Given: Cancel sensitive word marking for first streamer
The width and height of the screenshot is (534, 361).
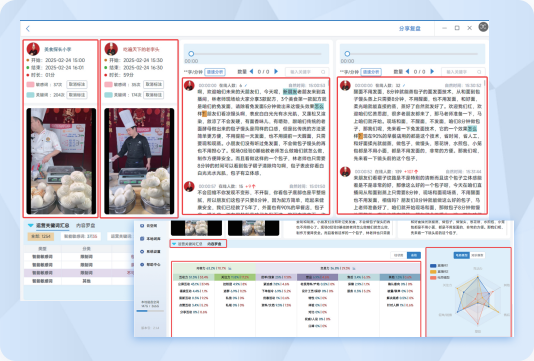Looking at the screenshot, I should pyautogui.click(x=77, y=84).
